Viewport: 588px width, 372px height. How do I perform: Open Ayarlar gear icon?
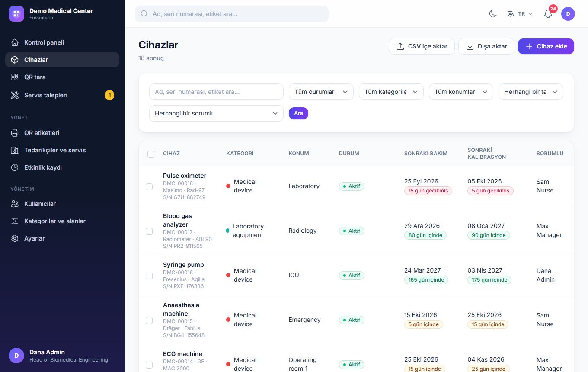(x=15, y=238)
